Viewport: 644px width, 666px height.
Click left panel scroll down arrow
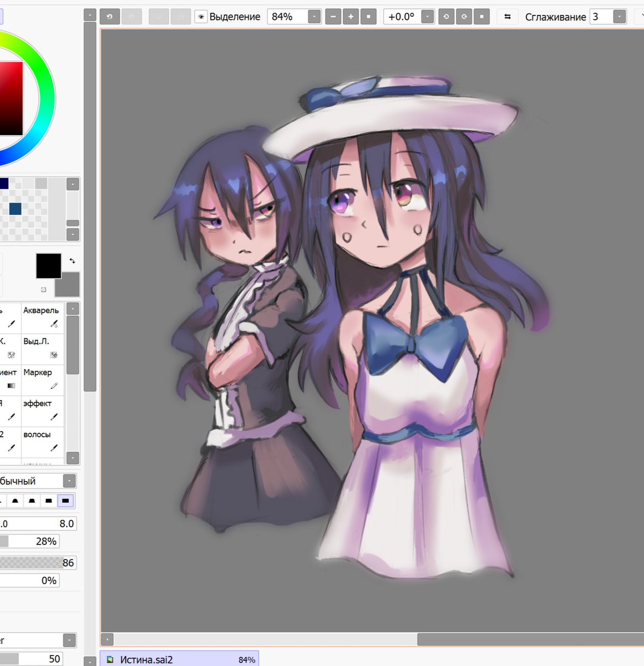coord(90,660)
